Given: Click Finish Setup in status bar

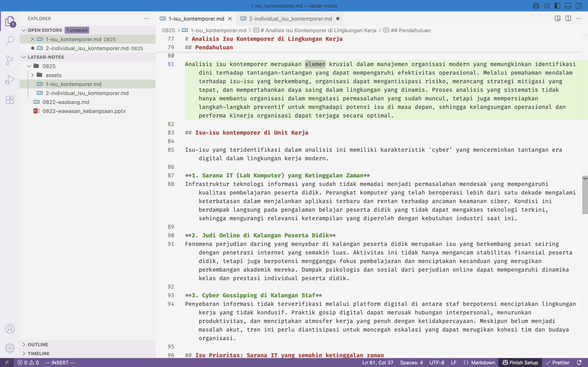Looking at the screenshot, I should [520, 362].
